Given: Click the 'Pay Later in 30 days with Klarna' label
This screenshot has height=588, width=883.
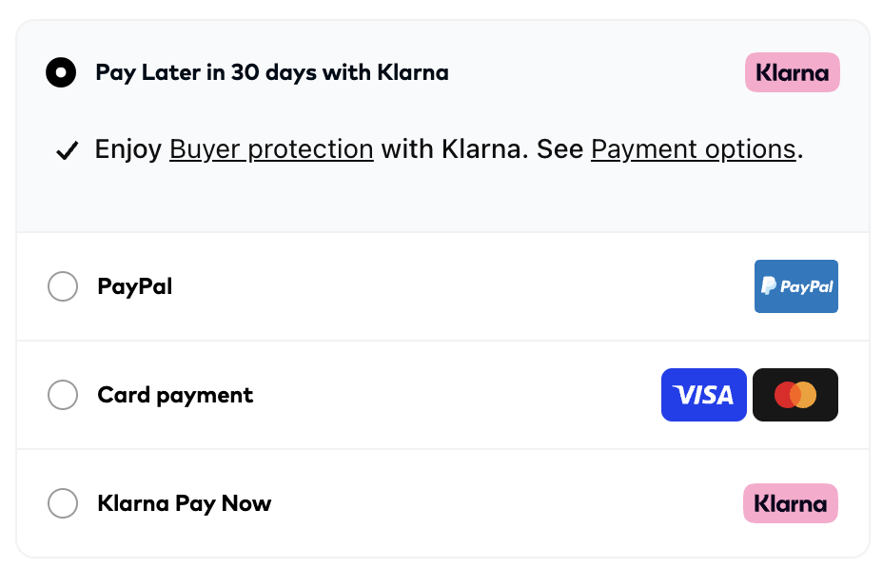Looking at the screenshot, I should pos(271,72).
